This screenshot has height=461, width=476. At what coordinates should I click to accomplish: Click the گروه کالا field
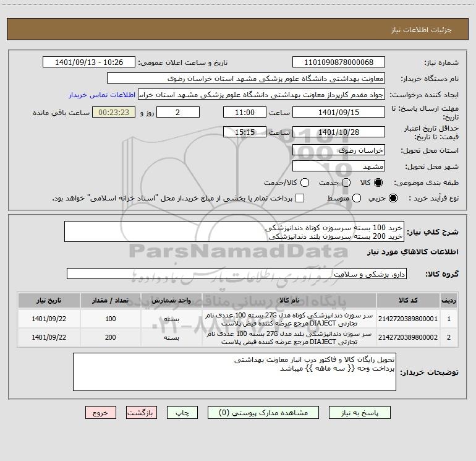click(237, 274)
